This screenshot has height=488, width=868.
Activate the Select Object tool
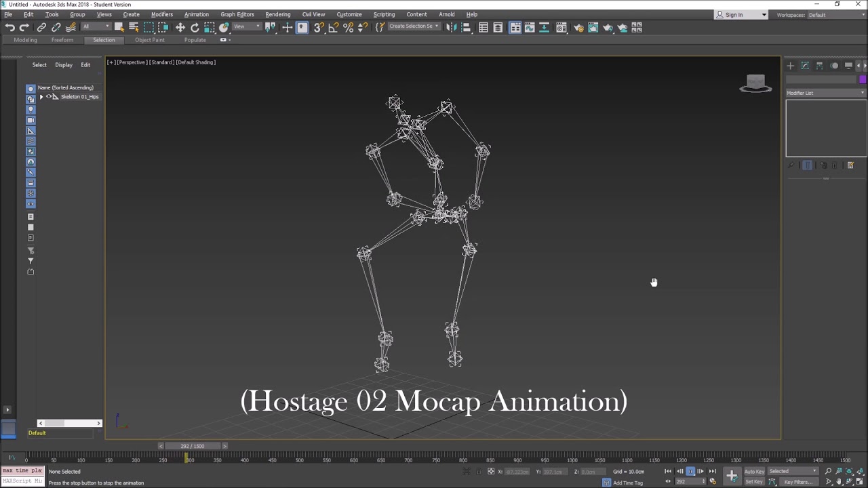click(119, 27)
